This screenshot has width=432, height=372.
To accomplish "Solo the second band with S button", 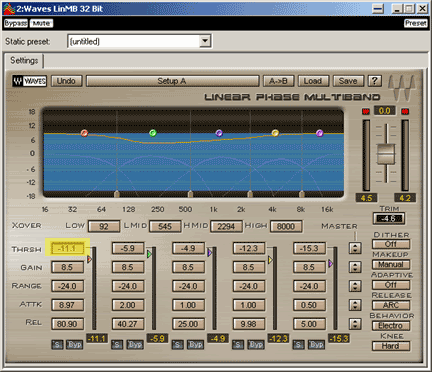I will (x=117, y=344).
